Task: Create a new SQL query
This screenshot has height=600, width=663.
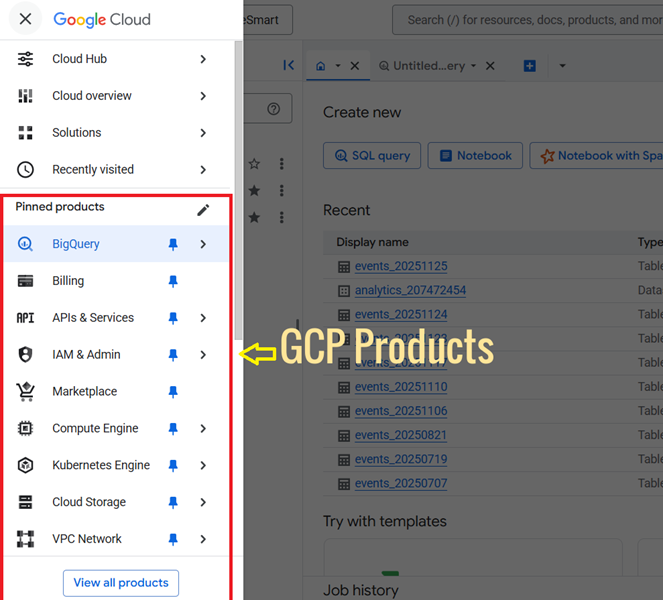Action: [x=372, y=156]
